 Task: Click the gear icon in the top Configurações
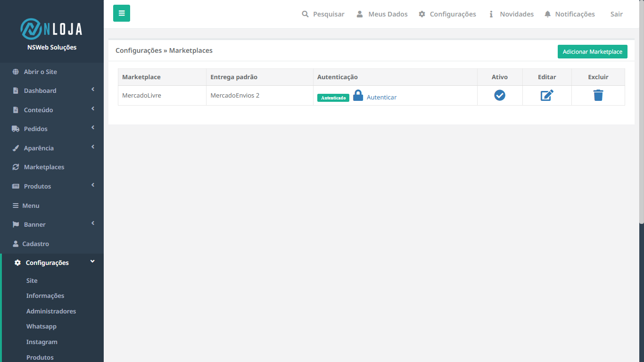(x=422, y=14)
